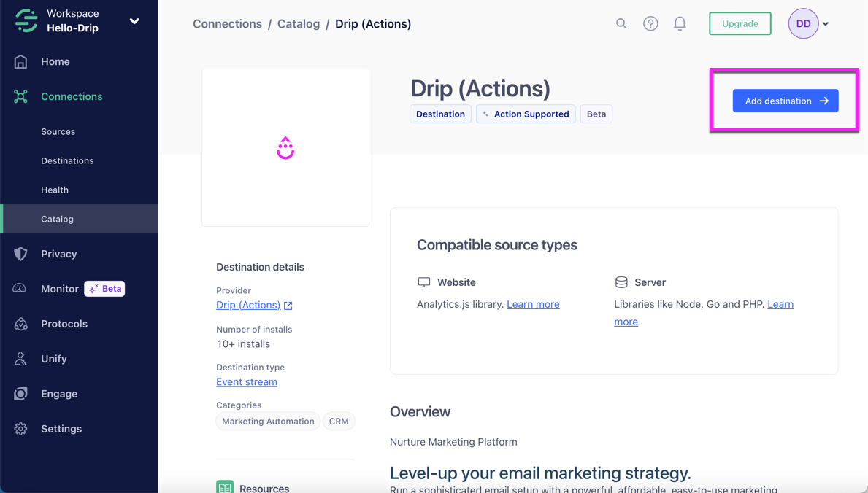Click the Drip logo thumbnail
The image size is (868, 493).
click(x=285, y=148)
